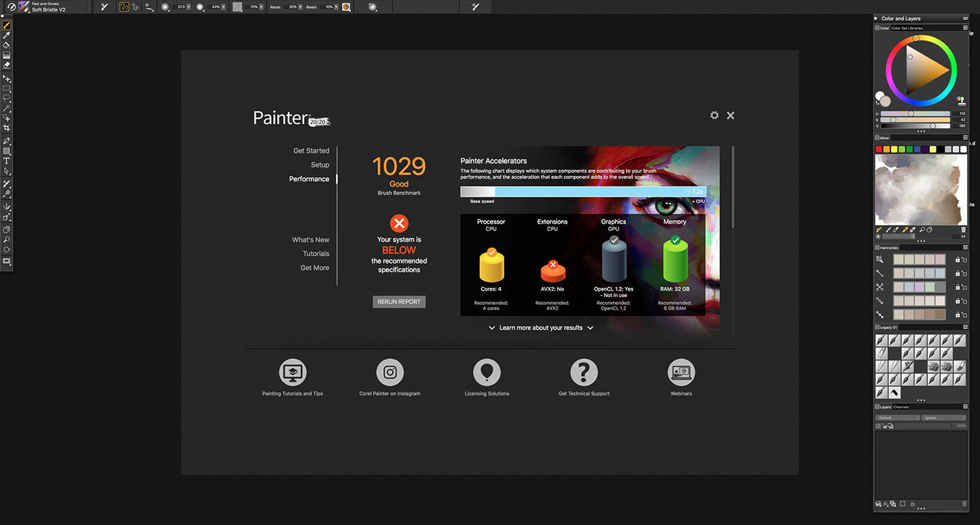Open the composite depth Ignore dropdown
Image resolution: width=980 pixels, height=525 pixels.
944,417
